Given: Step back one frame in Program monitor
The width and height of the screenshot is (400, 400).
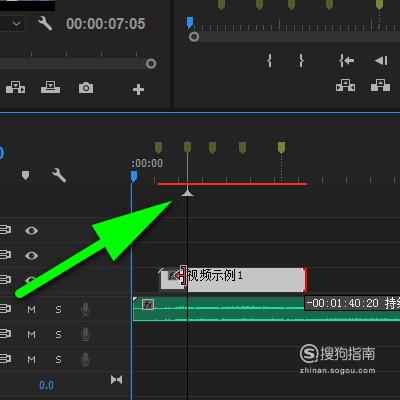Looking at the screenshot, I should [381, 61].
